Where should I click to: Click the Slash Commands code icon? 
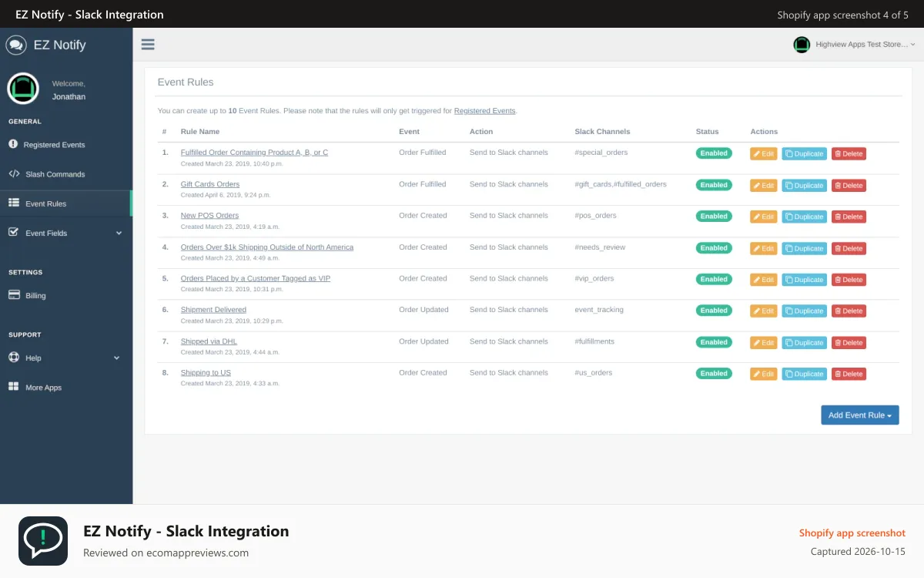coord(14,173)
